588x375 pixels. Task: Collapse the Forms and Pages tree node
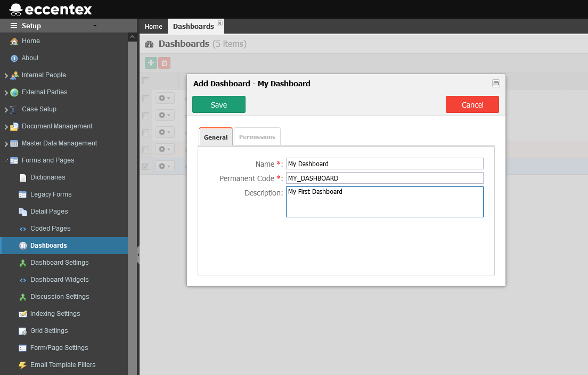6,161
